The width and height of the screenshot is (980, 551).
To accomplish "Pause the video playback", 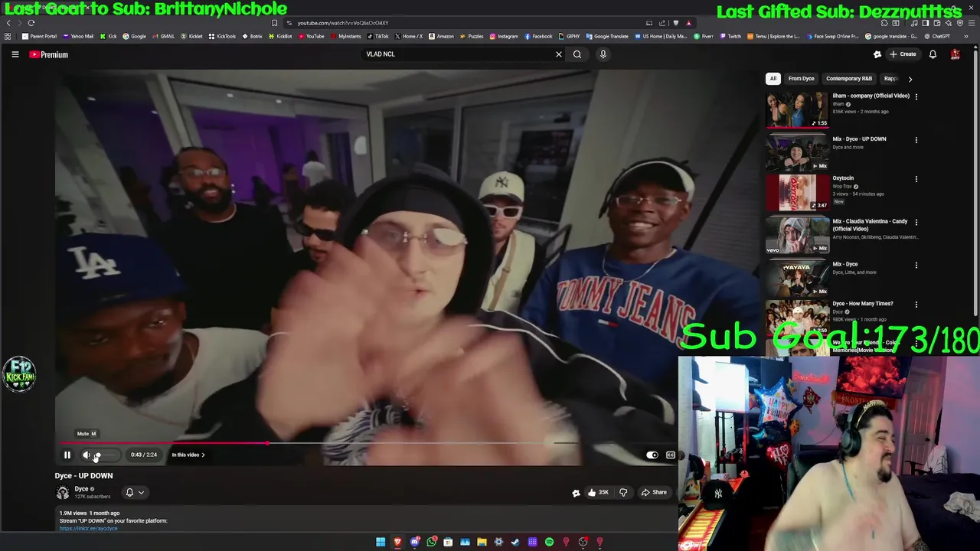I will click(x=67, y=455).
